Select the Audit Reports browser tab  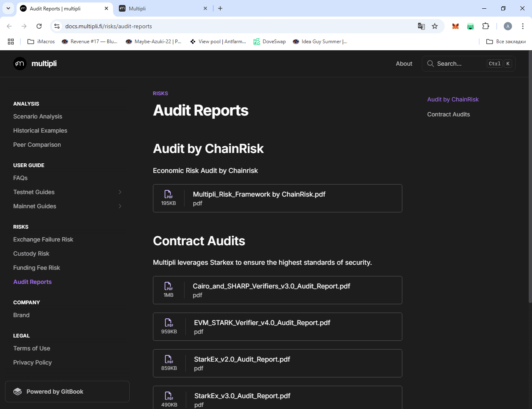[64, 8]
